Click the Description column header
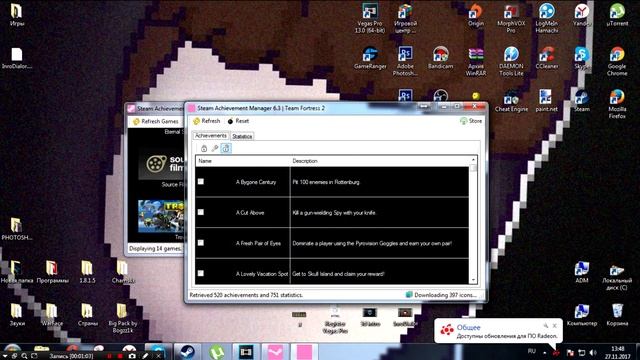Screen dimensions: 640x360 (x=379, y=161)
